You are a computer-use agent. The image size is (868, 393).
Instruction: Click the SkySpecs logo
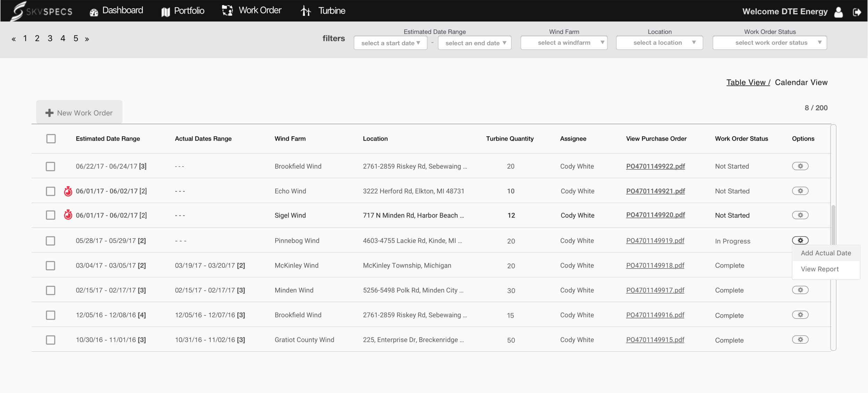(42, 11)
